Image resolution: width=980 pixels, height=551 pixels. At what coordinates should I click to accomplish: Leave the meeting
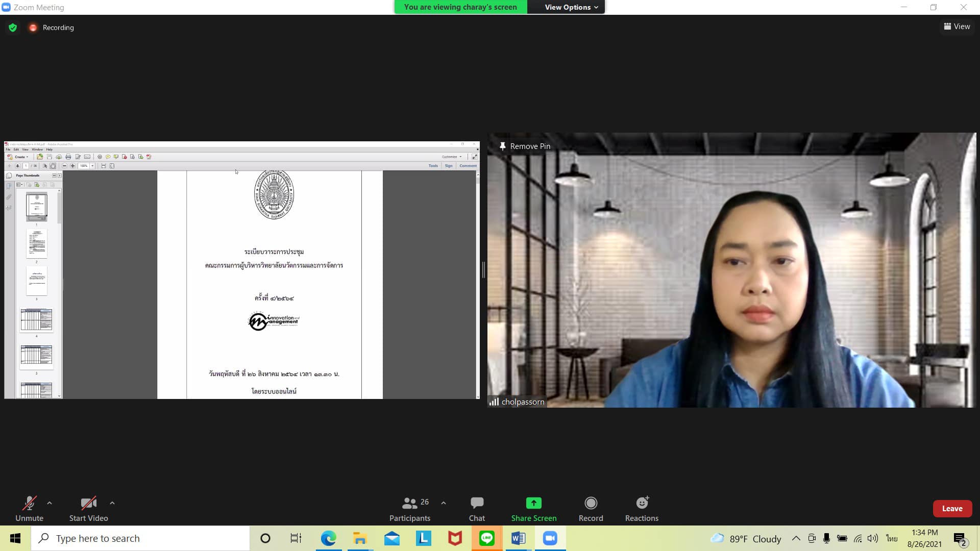tap(952, 509)
